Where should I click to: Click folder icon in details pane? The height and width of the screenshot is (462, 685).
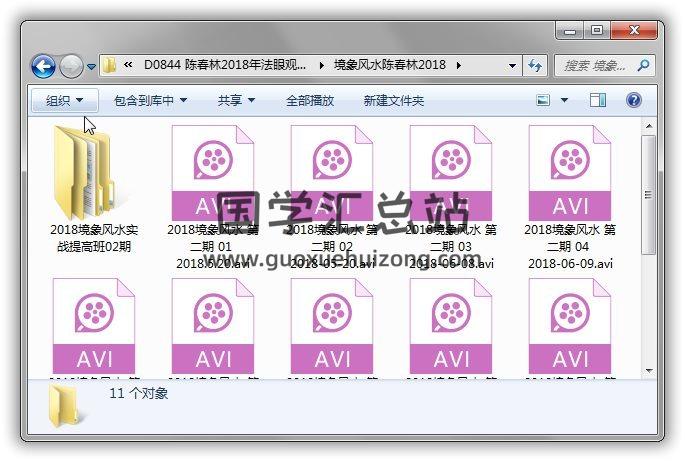coord(65,406)
